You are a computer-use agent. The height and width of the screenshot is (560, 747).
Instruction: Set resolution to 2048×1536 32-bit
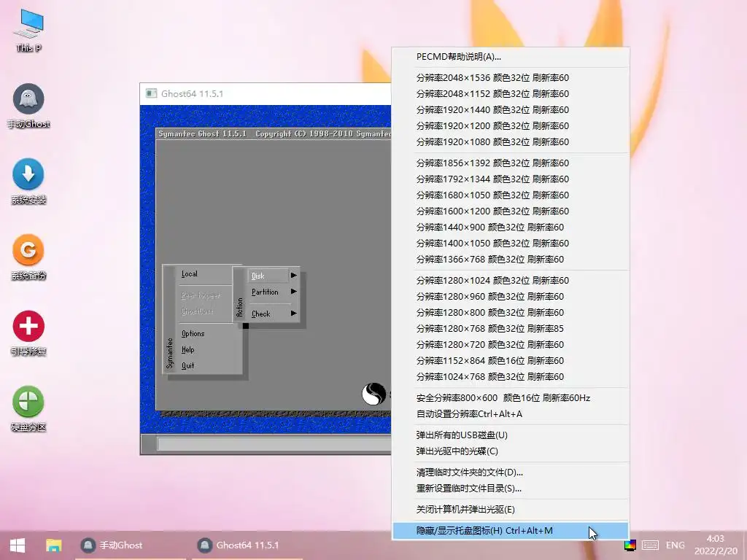pos(510,77)
